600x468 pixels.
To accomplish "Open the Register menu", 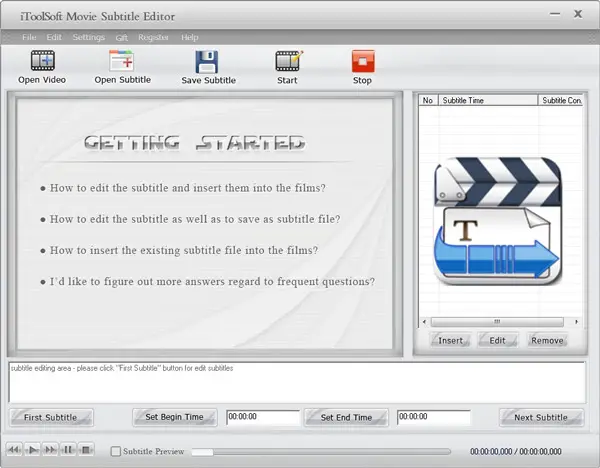I will click(x=153, y=37).
